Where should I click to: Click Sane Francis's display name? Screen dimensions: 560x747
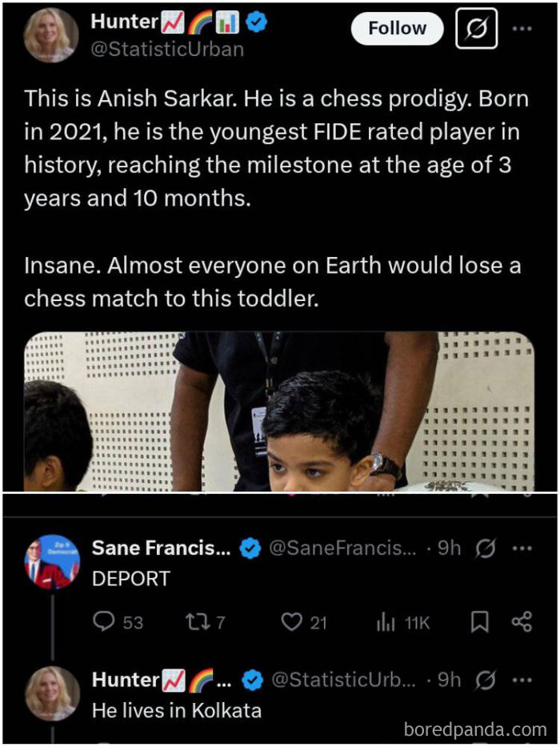[162, 548]
